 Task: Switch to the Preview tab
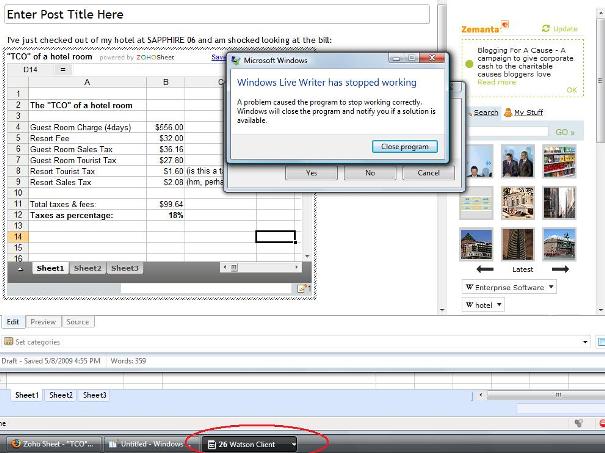[x=43, y=321]
